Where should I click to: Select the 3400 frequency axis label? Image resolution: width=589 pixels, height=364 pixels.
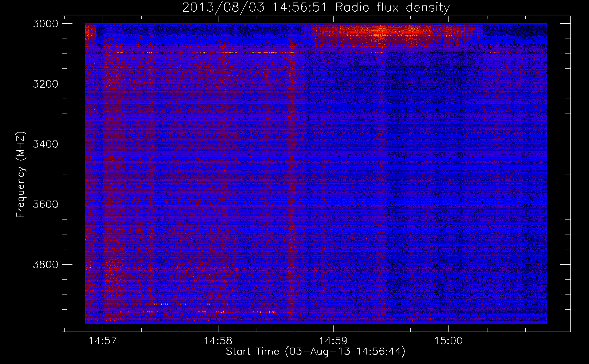(x=46, y=144)
